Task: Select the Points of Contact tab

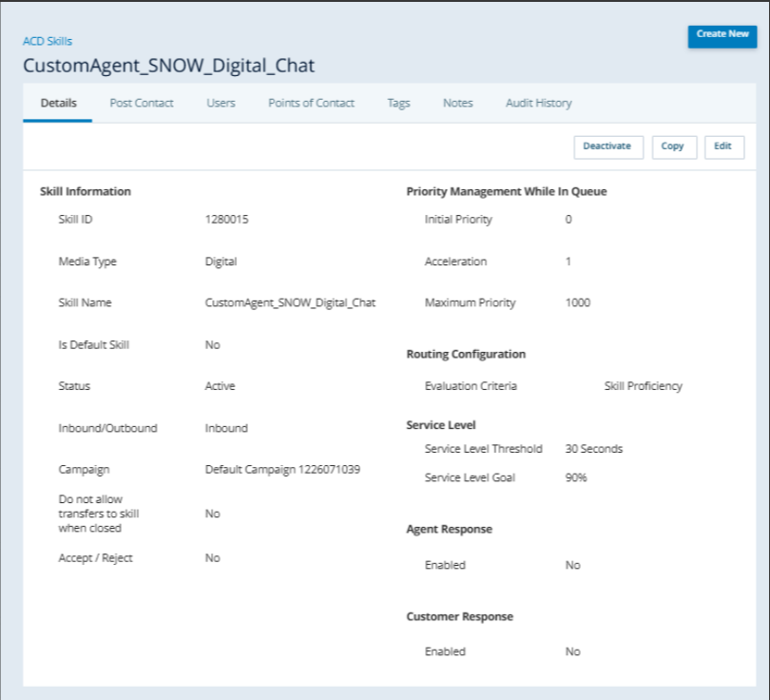Action: [311, 103]
